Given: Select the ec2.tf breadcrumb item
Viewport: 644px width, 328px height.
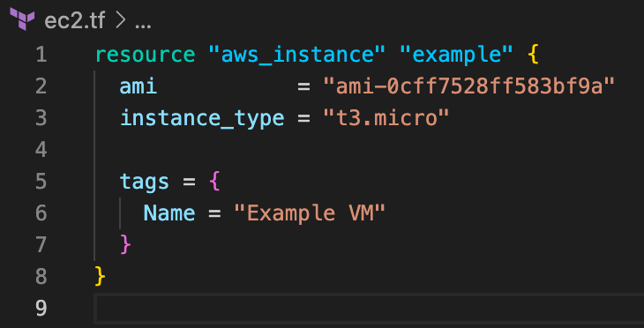Looking at the screenshot, I should tap(74, 20).
